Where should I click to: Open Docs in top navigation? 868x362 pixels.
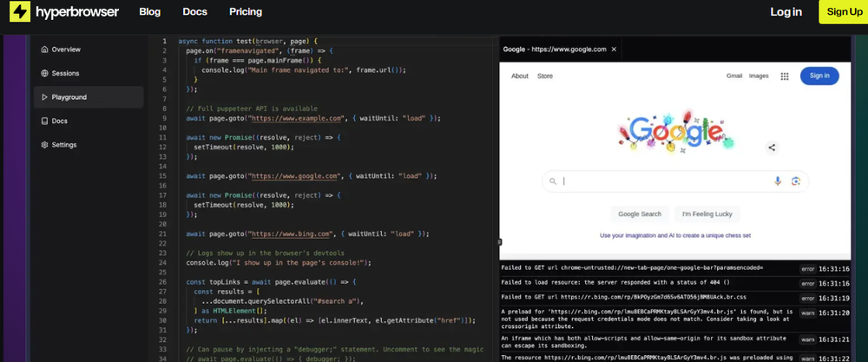194,11
